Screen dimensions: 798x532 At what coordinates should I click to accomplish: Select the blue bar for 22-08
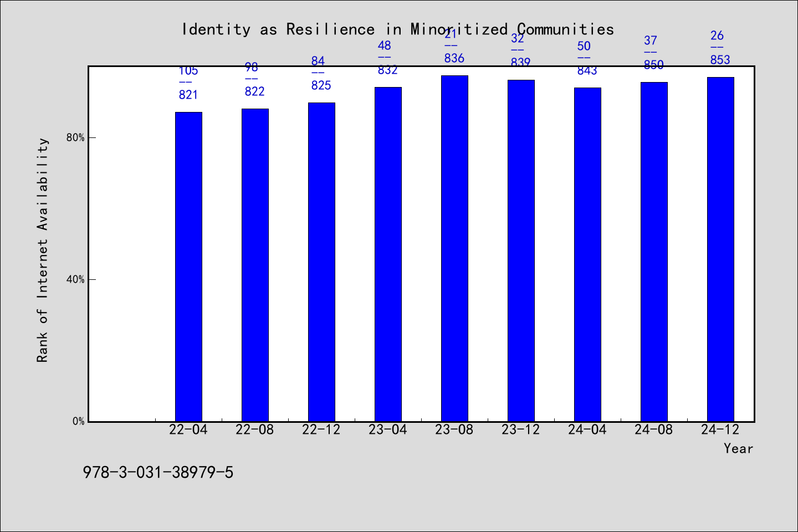tap(255, 265)
